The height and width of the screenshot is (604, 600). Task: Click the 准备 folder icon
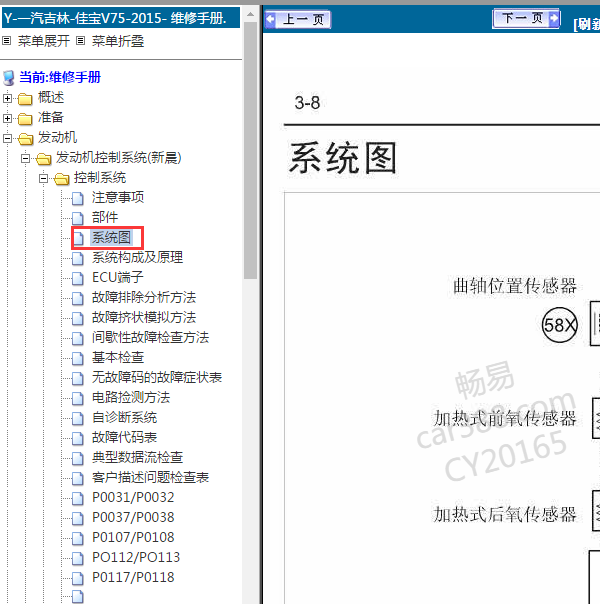pos(25,119)
